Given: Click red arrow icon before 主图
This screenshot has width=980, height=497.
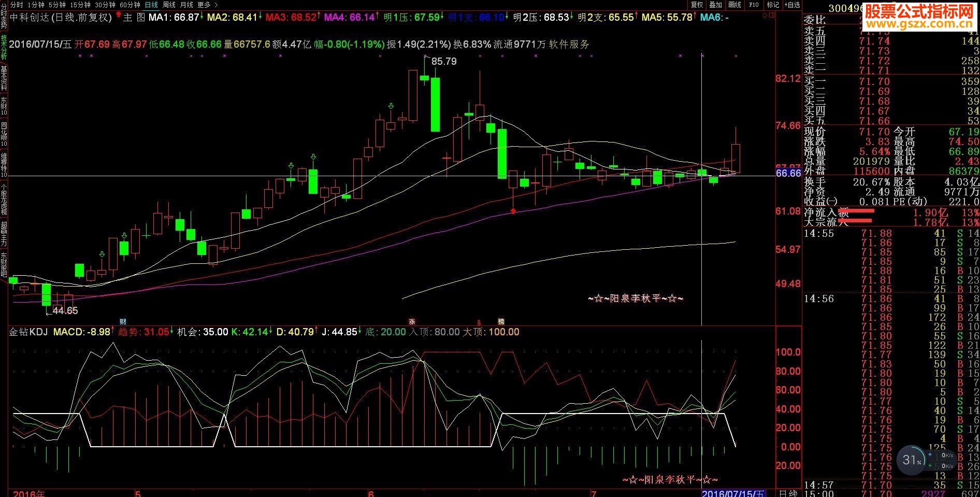Looking at the screenshot, I should tap(119, 15).
